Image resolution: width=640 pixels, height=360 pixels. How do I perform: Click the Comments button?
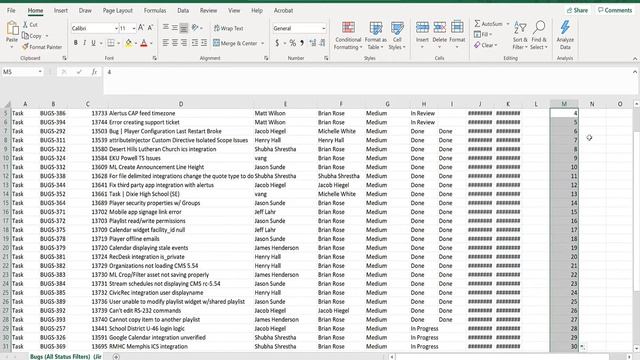coord(615,10)
